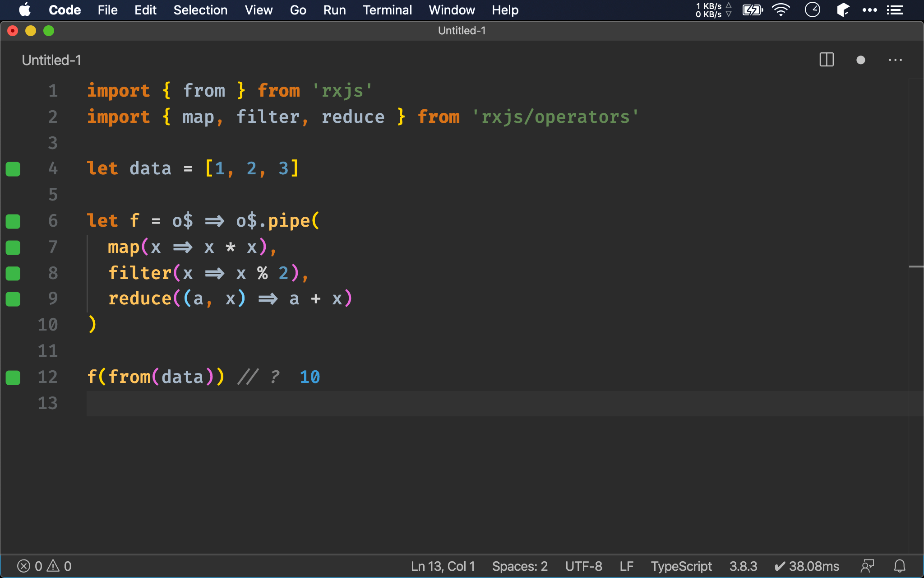
Task: Open the Help menu
Action: (505, 10)
